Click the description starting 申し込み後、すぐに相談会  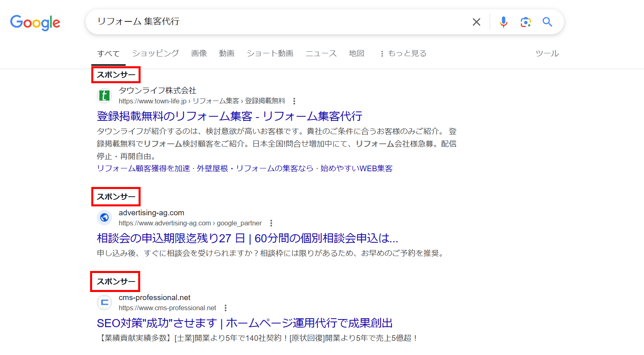tap(270, 253)
